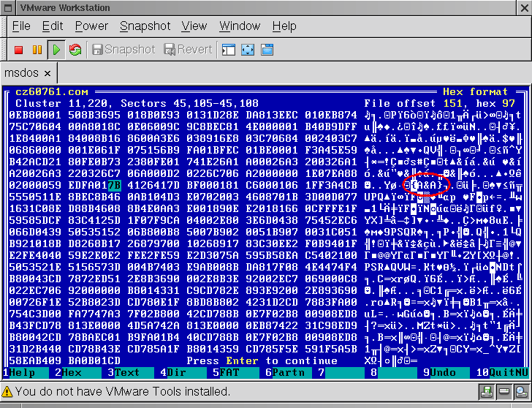This screenshot has height=408, width=532.
Task: Click hex group 5550511E
Action: coord(35,197)
